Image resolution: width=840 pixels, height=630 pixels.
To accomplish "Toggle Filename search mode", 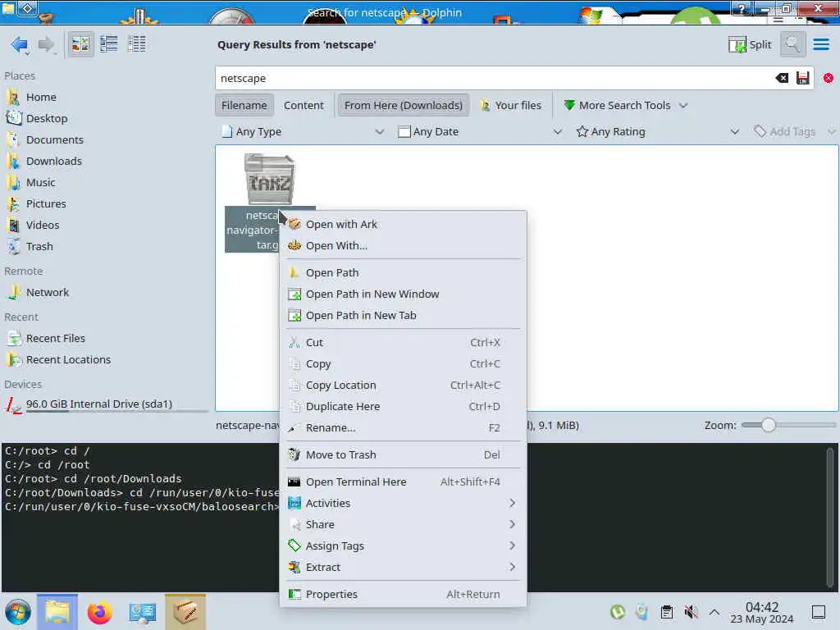I will (244, 106).
